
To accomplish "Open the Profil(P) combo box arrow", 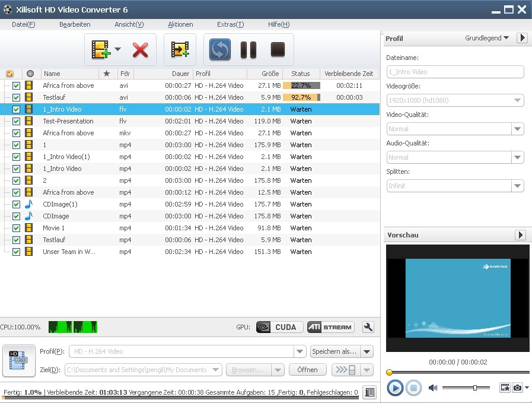I will [300, 351].
